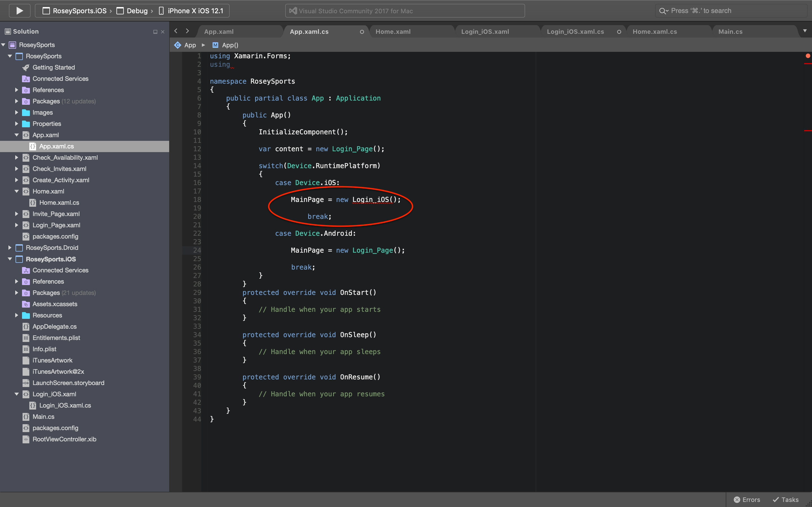
Task: Click the magnifier icon in the search bar
Action: (664, 10)
